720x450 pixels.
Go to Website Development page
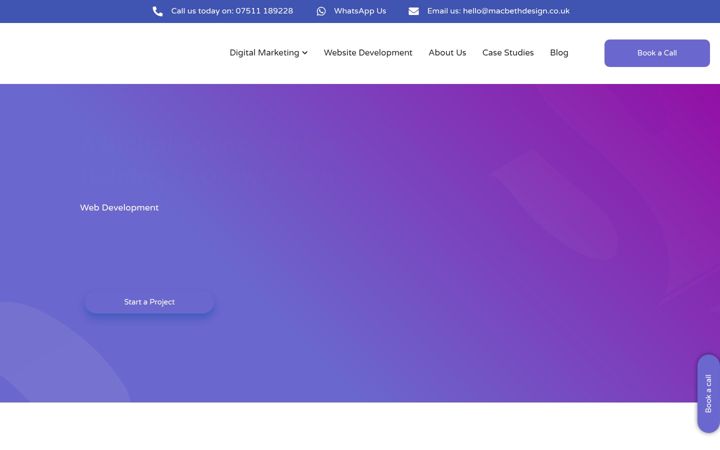368,53
